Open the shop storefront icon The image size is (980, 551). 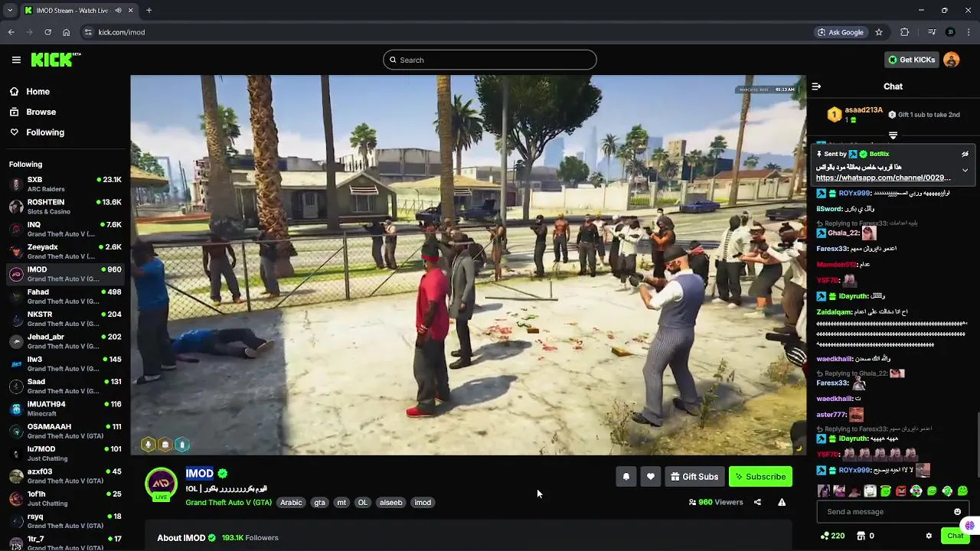pos(861,536)
